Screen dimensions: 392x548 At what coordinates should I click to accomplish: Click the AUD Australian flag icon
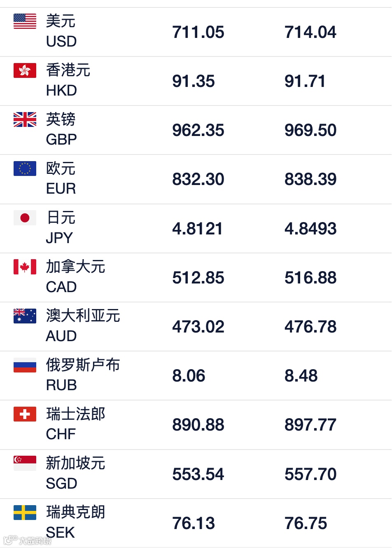pyautogui.click(x=25, y=316)
